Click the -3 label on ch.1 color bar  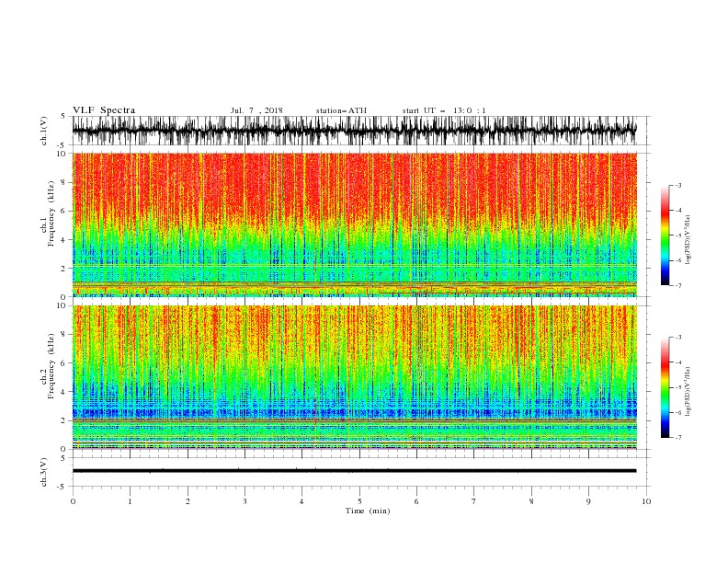[x=678, y=185]
